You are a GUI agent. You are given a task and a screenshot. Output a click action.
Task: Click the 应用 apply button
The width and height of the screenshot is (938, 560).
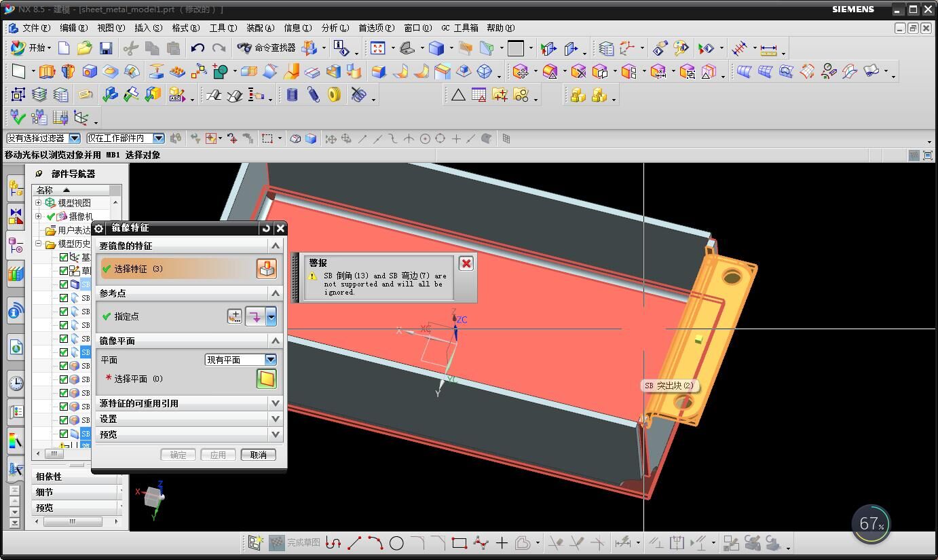(x=218, y=455)
